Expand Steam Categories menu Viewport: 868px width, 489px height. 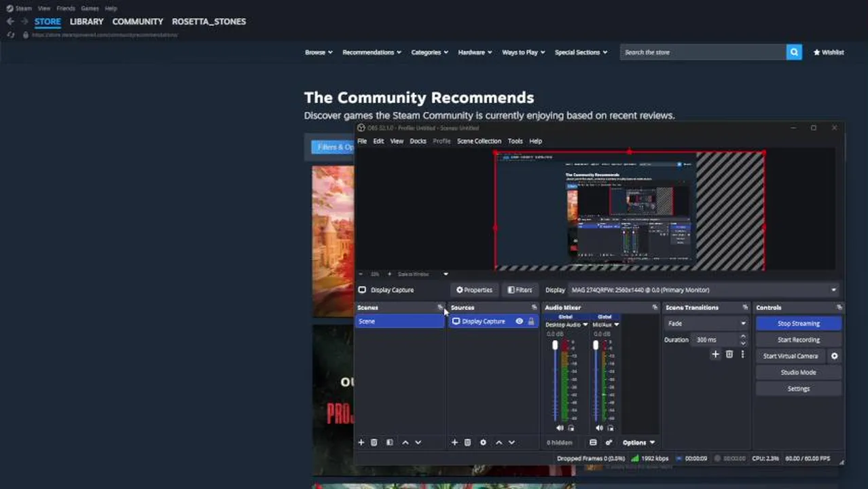click(x=430, y=52)
